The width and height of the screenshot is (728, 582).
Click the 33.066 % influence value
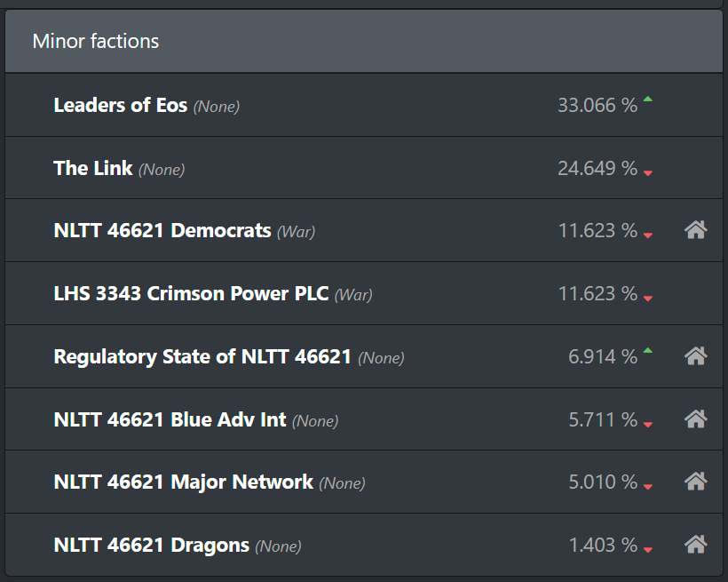pyautogui.click(x=597, y=106)
